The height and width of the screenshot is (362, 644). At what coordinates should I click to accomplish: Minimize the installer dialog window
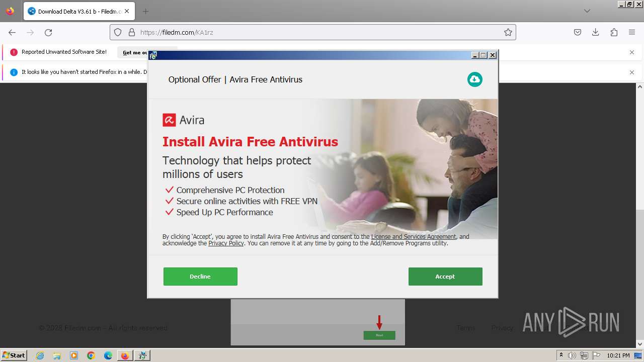[x=474, y=55]
